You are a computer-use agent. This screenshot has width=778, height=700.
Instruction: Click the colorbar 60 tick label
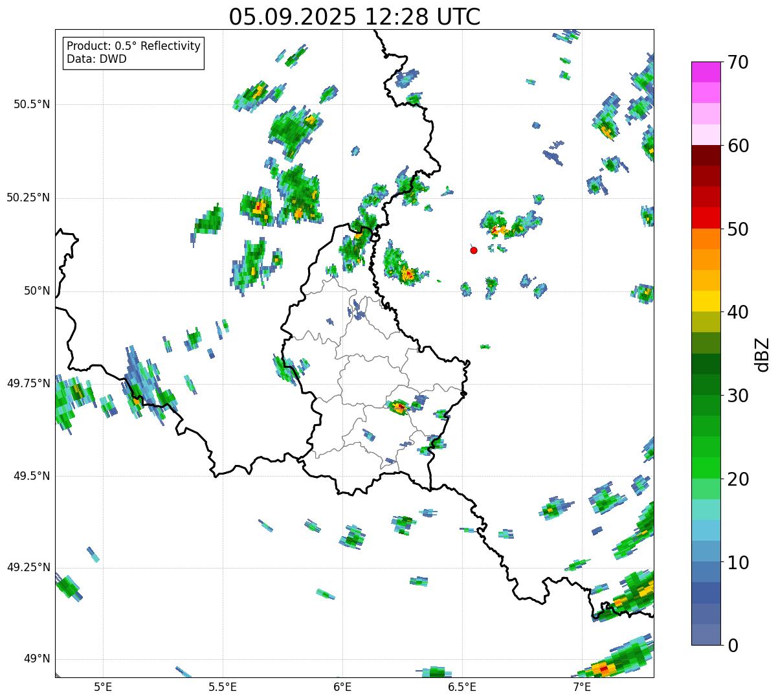tap(738, 146)
